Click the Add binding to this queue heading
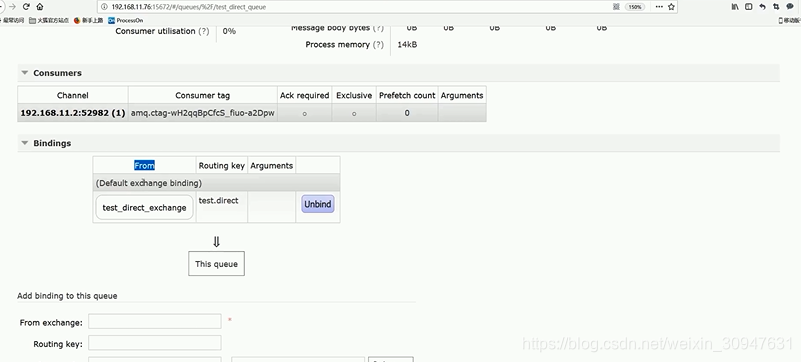 click(x=67, y=296)
